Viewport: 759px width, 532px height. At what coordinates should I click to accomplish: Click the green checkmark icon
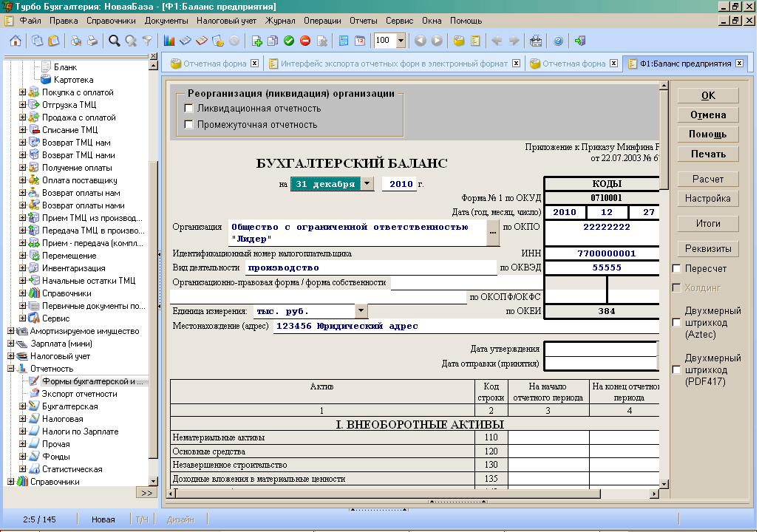point(289,41)
